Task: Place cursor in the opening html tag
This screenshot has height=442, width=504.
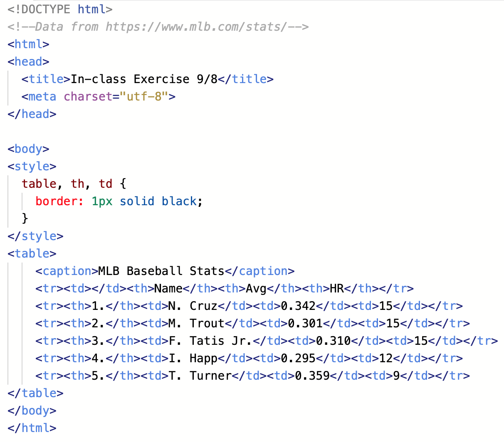Action: tap(28, 44)
